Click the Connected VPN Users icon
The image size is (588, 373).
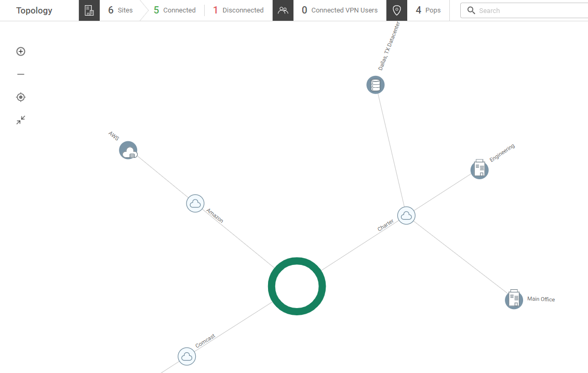click(x=283, y=10)
